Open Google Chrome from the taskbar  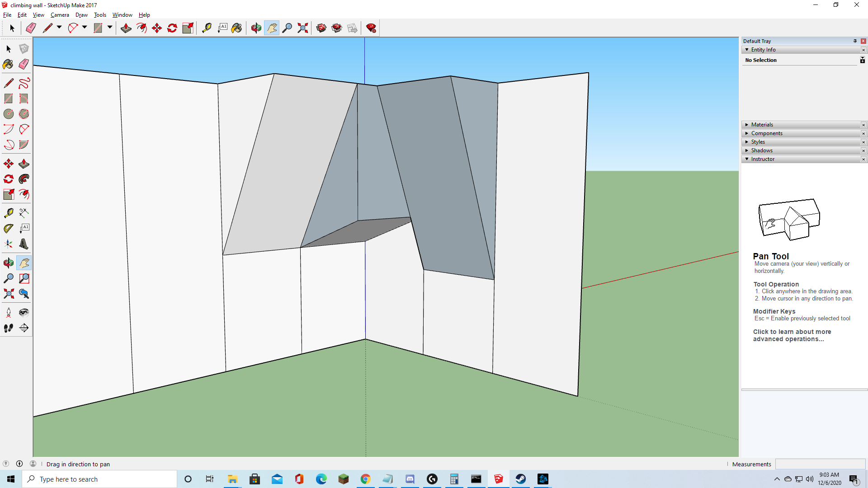point(366,479)
